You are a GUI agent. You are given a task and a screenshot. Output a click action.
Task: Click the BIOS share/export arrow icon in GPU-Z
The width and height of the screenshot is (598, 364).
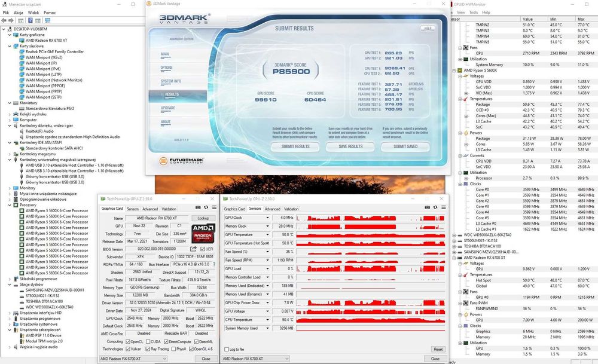(193, 249)
